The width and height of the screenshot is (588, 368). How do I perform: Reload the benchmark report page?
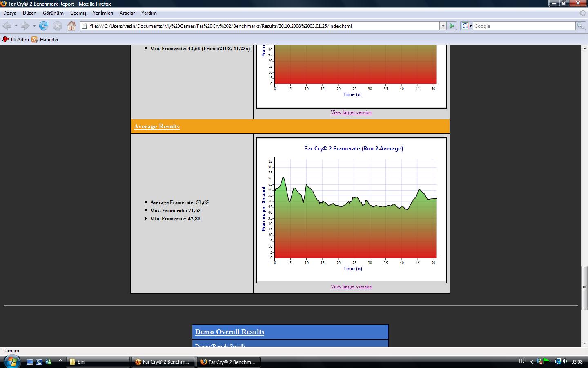coord(44,26)
